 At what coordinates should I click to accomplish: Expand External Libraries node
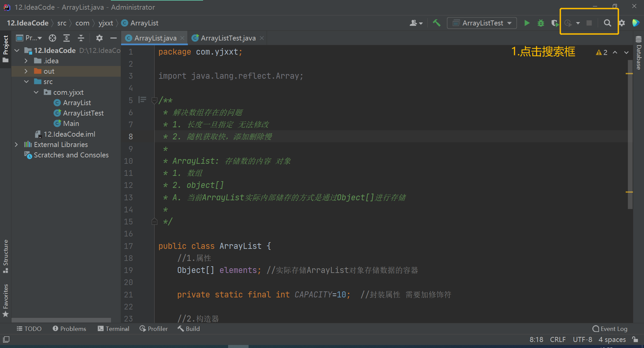click(x=16, y=145)
